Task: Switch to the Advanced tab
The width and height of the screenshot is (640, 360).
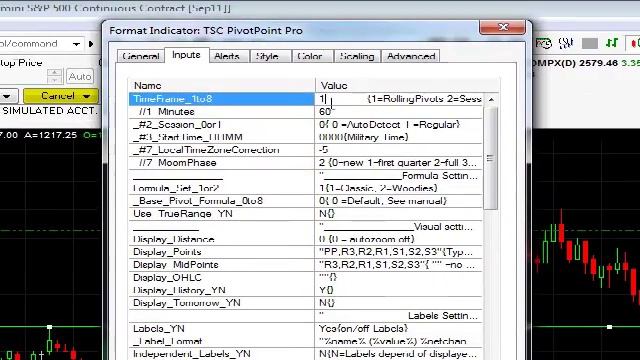Action: coord(411,56)
